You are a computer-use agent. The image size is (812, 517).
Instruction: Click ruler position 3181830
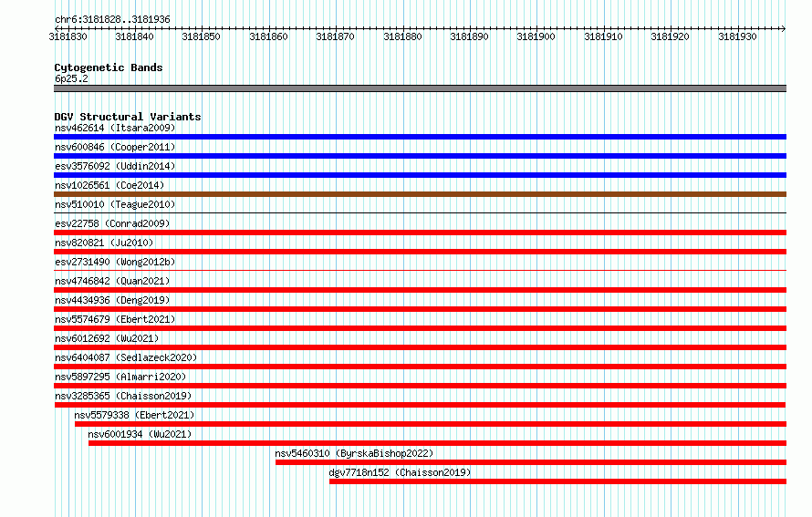coord(68,36)
